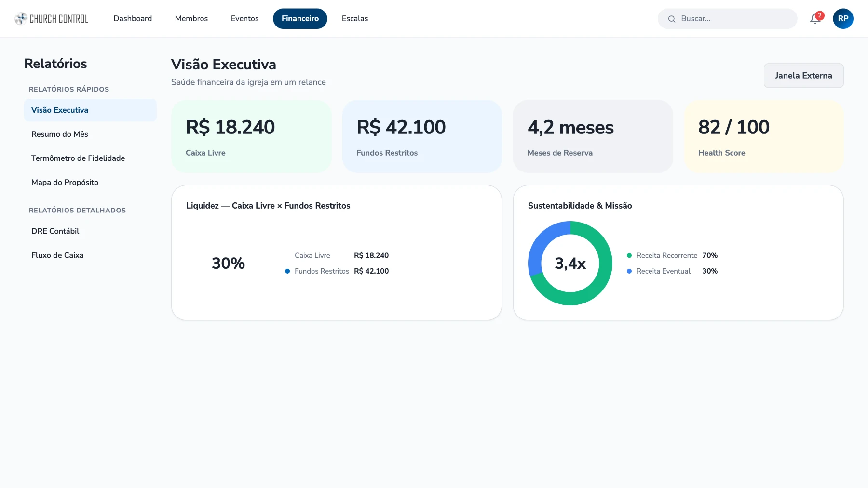The width and height of the screenshot is (868, 488).
Task: Click the green Receita Recorrente legend dot
Action: pyautogui.click(x=629, y=256)
